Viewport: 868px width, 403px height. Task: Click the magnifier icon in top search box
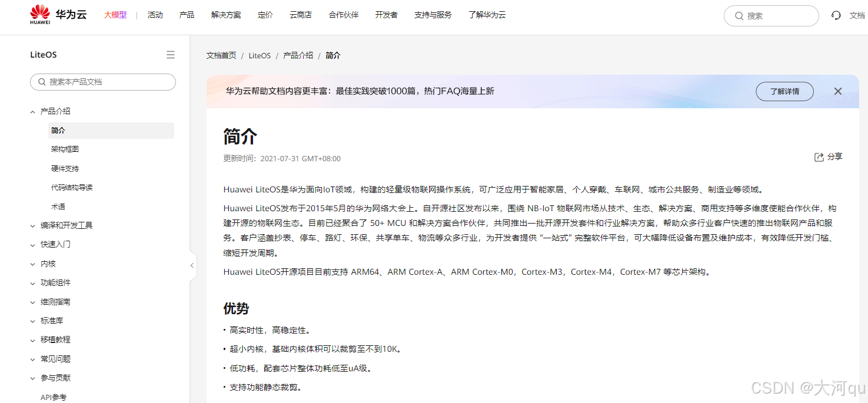(739, 16)
